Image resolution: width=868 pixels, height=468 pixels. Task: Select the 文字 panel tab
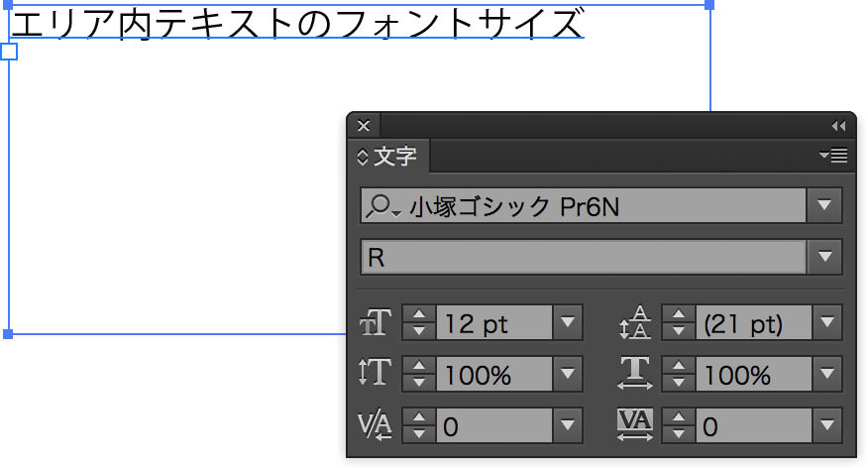pos(388,157)
